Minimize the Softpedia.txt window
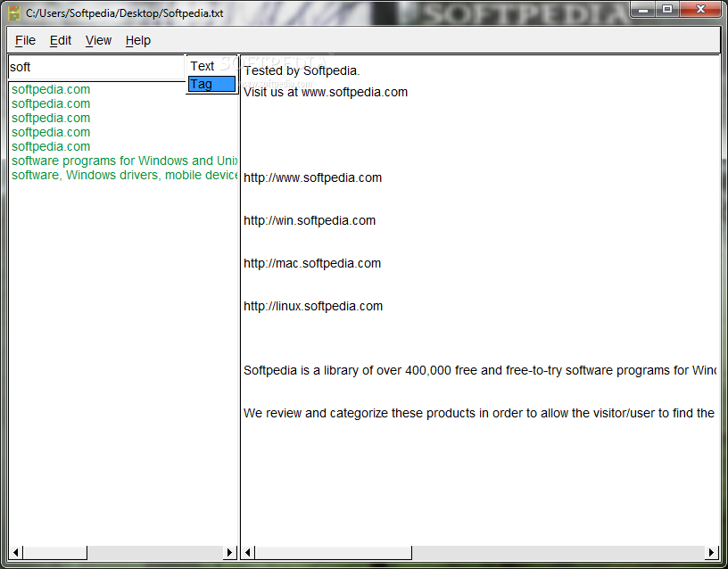 (643, 9)
